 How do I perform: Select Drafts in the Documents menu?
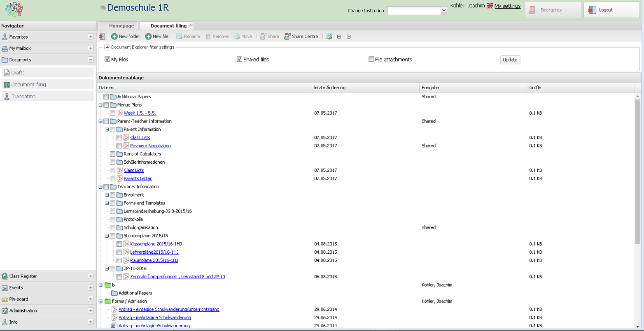coord(18,73)
